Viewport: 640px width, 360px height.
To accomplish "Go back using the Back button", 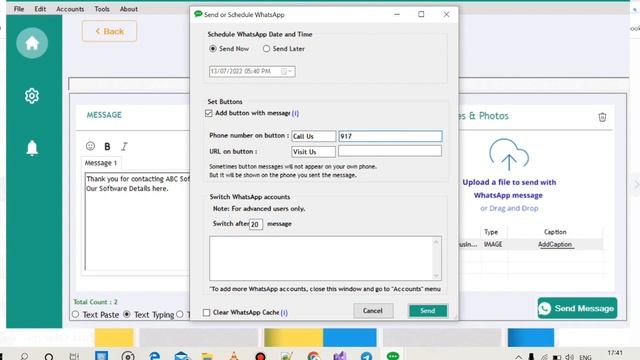I will click(109, 31).
